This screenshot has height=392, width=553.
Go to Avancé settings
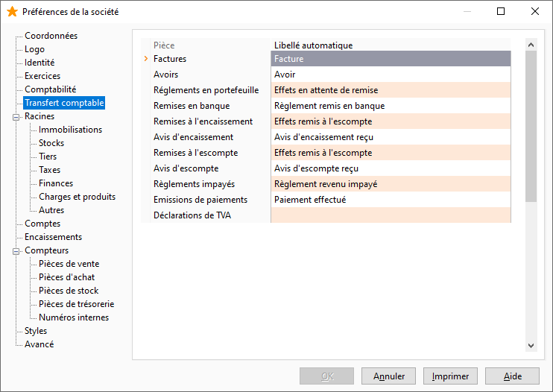(39, 344)
